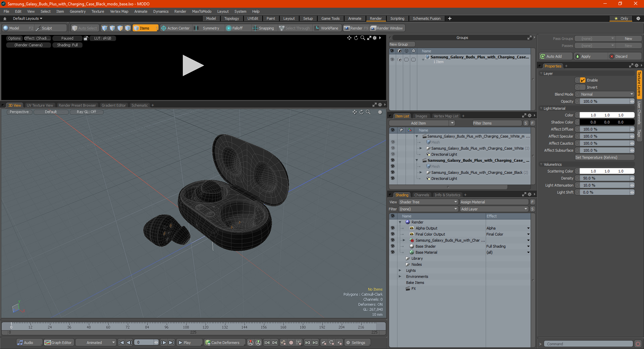Open the Graph Editor
The height and width of the screenshot is (349, 644).
click(x=58, y=343)
